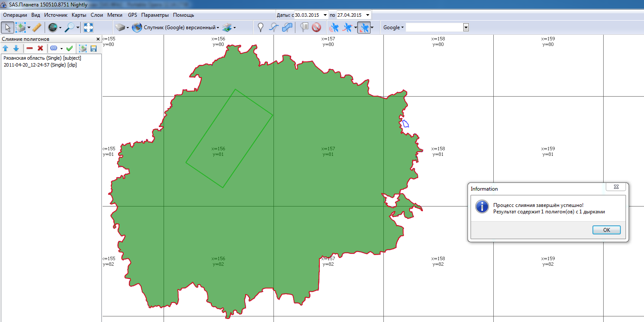Viewport: 644px width, 322px height.
Task: Click the add placemark pin icon
Action: tap(260, 27)
